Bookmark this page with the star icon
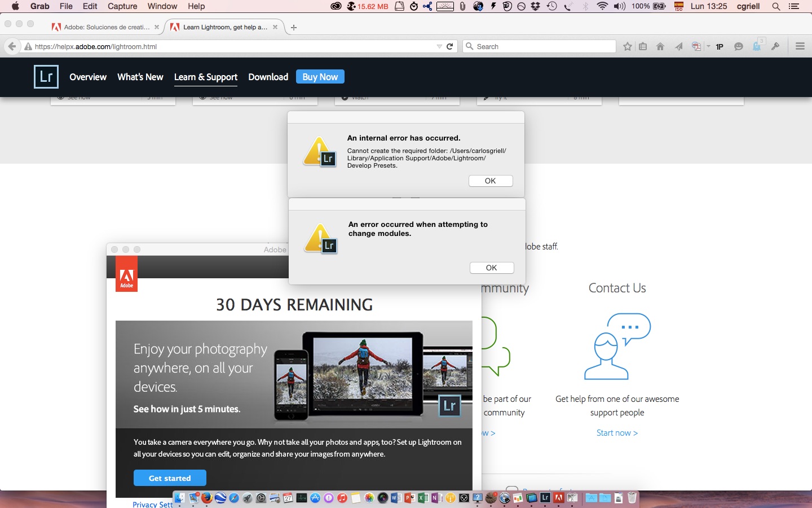 (x=628, y=47)
